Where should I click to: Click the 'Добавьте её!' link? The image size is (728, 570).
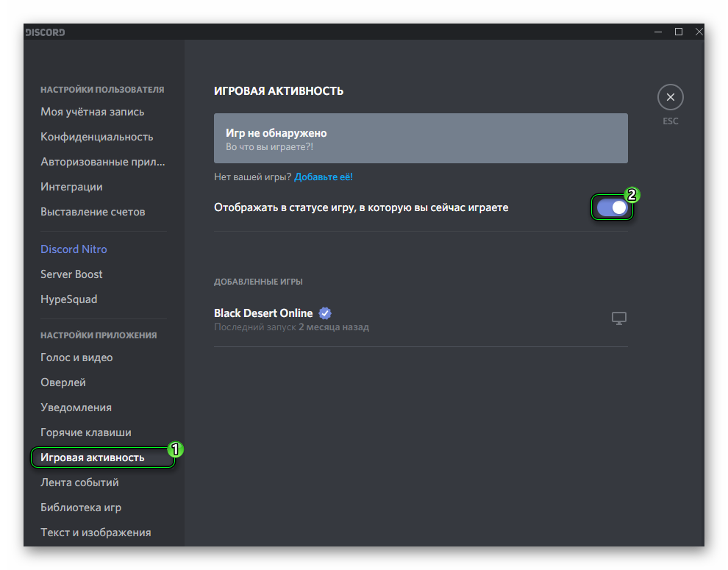(323, 177)
